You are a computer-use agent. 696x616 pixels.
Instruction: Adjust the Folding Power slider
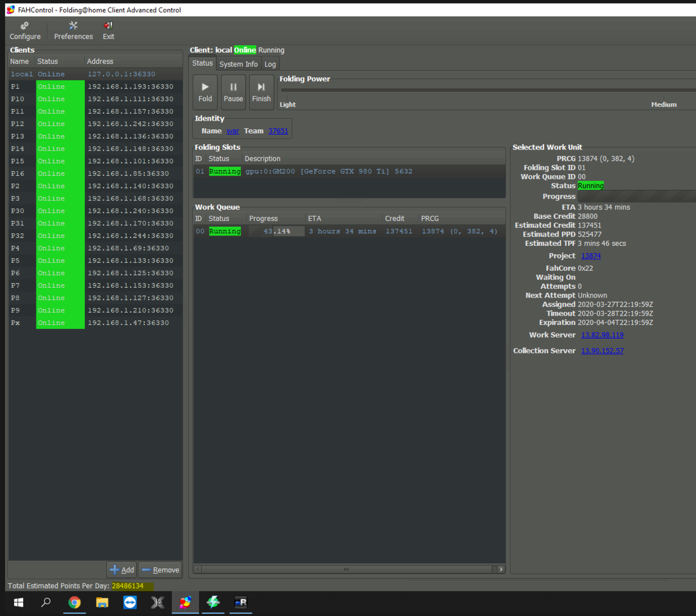[487, 90]
